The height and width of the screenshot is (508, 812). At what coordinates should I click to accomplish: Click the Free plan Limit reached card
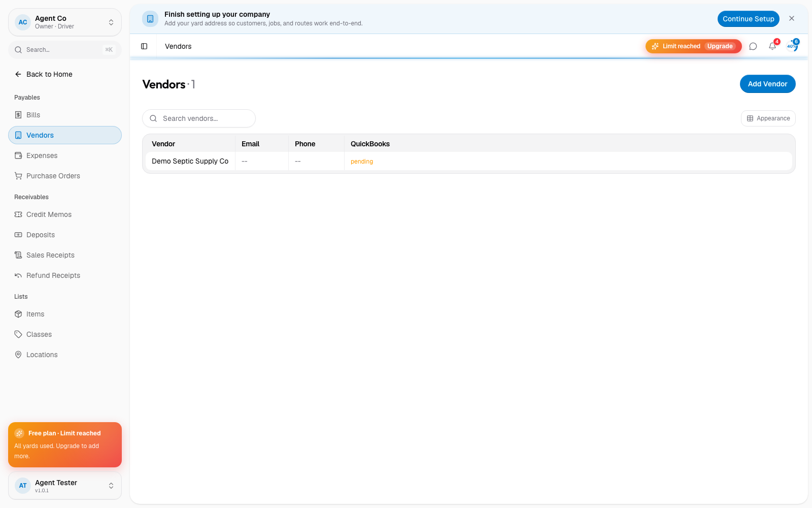65,444
